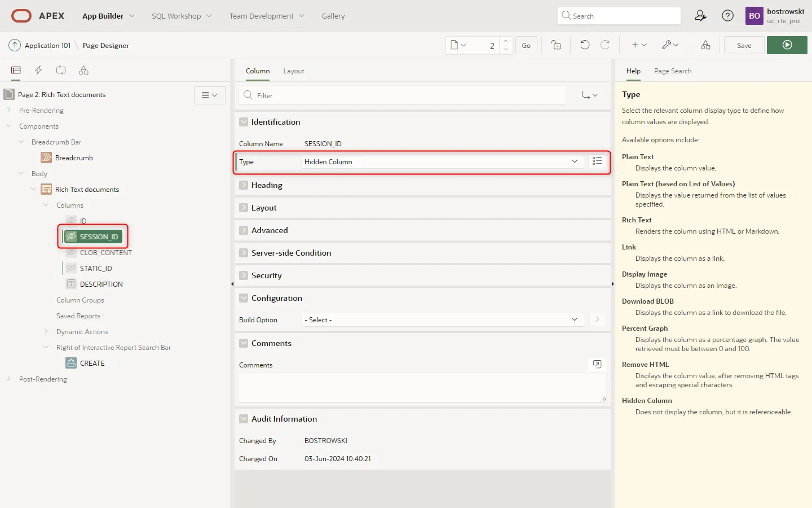Viewport: 812px width, 508px height.
Task: Select the CLOB_CONTENT column in tree
Action: point(105,253)
